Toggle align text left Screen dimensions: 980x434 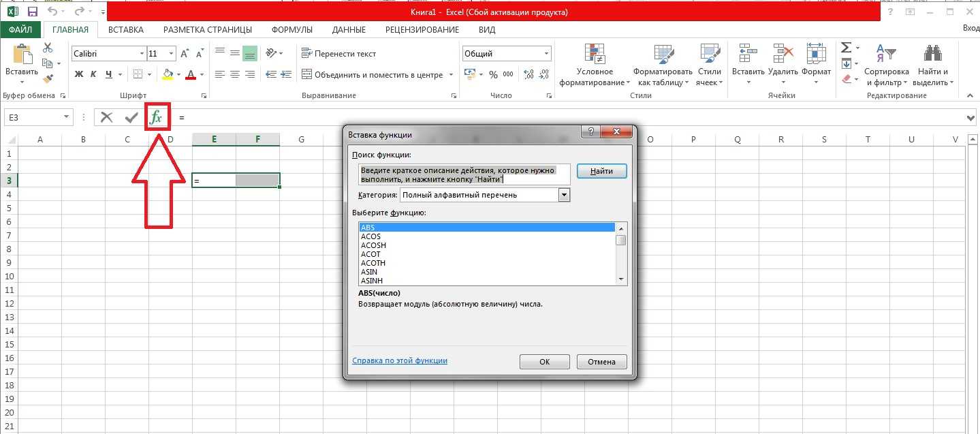click(x=219, y=74)
